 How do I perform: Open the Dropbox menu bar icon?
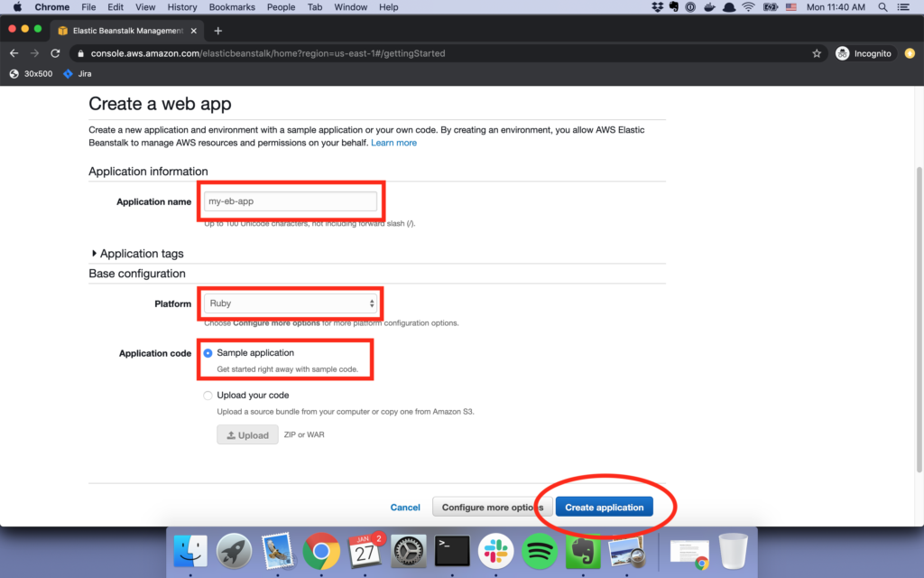click(x=656, y=6)
